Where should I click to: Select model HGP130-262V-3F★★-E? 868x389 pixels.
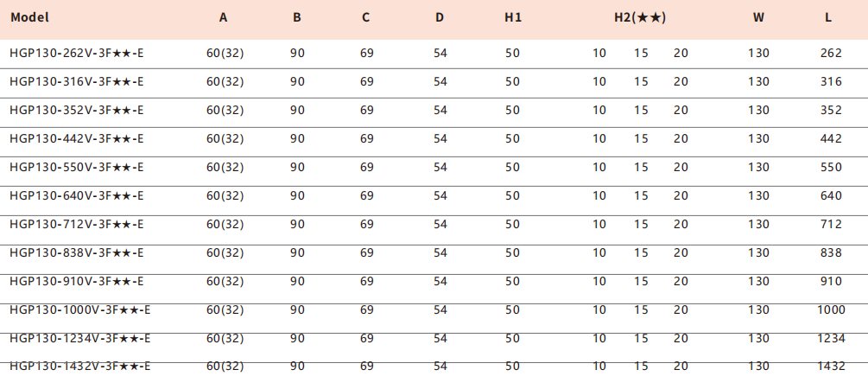tap(77, 54)
